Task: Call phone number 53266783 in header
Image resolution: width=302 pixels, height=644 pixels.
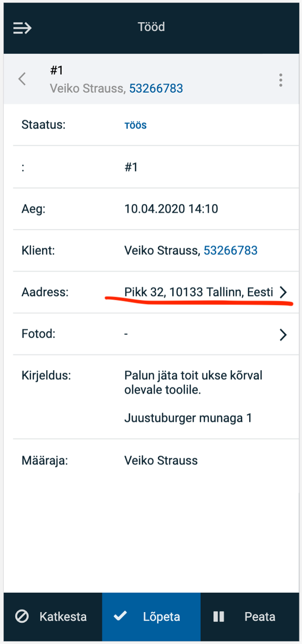Action: point(156,89)
